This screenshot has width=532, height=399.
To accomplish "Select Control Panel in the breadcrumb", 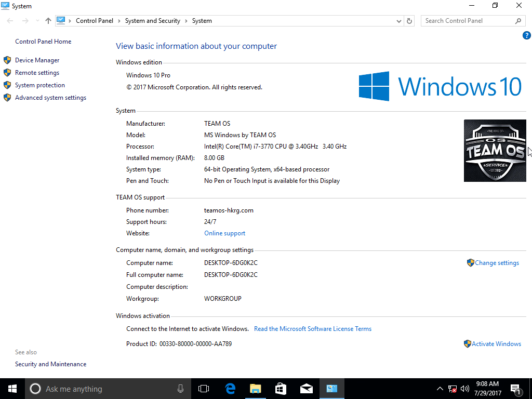I will coord(95,21).
